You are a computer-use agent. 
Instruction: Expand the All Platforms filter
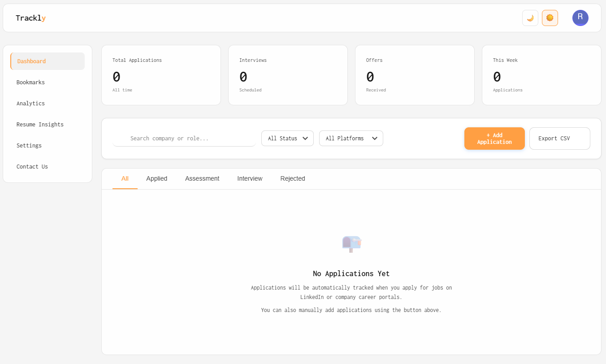tap(351, 138)
